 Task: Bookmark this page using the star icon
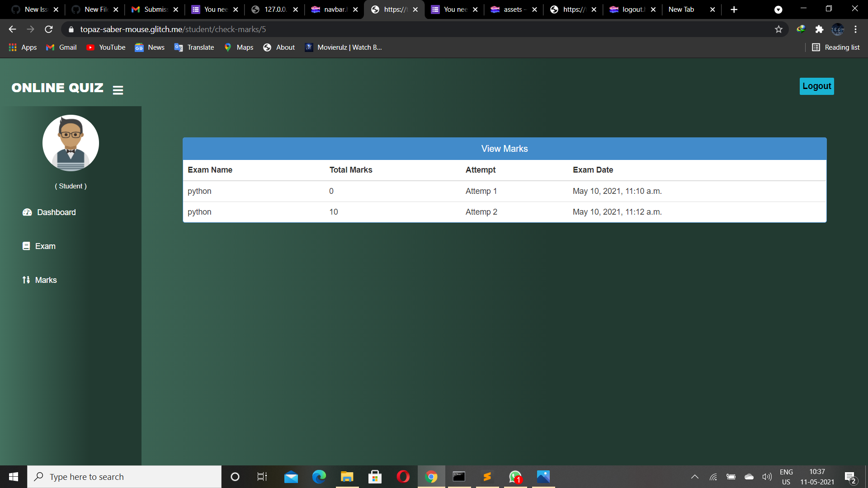coord(779,29)
